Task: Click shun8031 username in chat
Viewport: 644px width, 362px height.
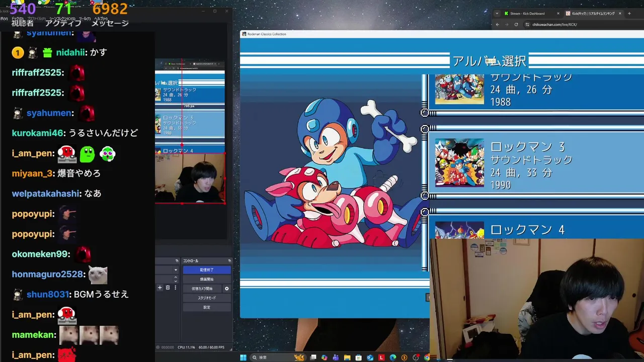Action: [x=47, y=294]
